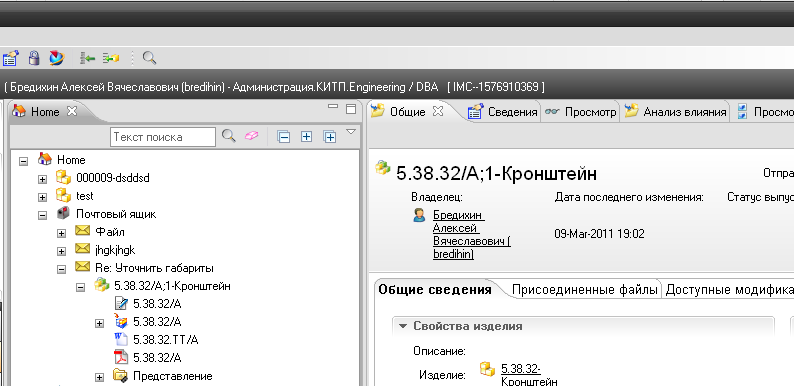
Task: Open the Доступные модификации subtab
Action: [729, 290]
